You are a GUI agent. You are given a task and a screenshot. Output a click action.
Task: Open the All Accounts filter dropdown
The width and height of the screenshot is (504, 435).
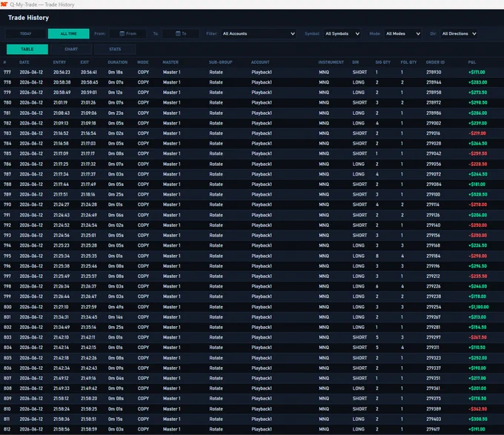[x=259, y=33]
